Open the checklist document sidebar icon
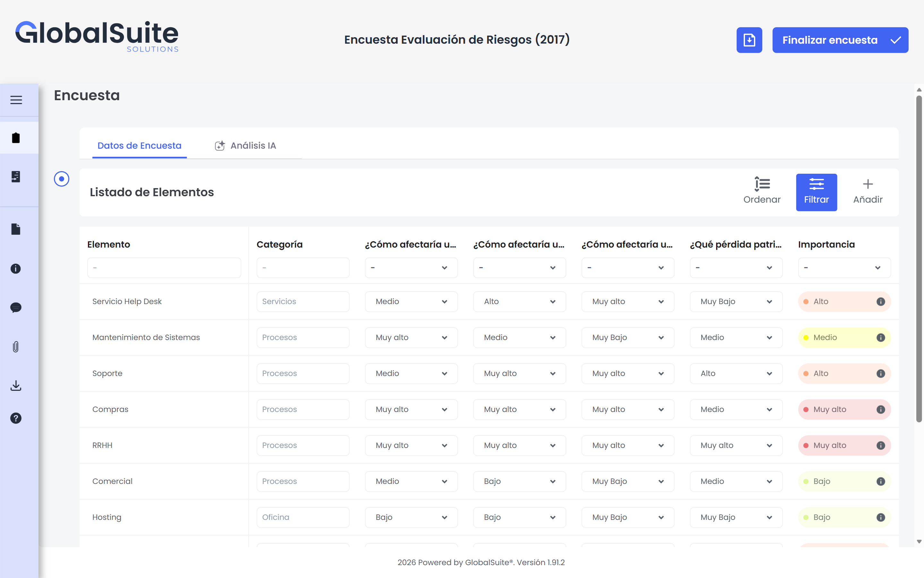The image size is (924, 578). [16, 176]
